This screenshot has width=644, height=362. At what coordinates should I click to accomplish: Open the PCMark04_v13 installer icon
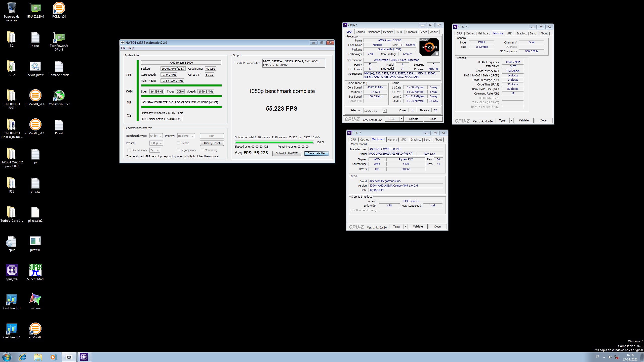coord(35,98)
